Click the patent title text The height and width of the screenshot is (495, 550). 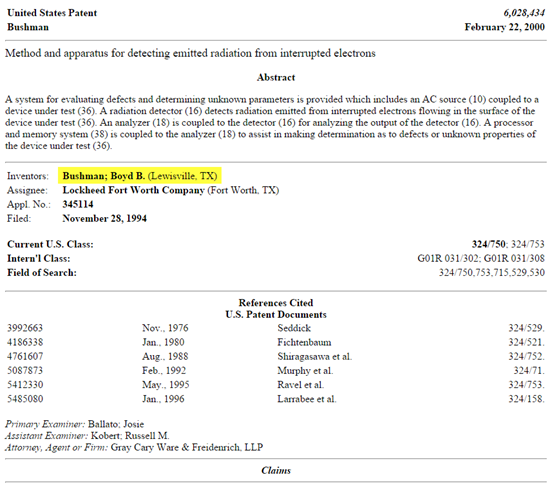[190, 53]
